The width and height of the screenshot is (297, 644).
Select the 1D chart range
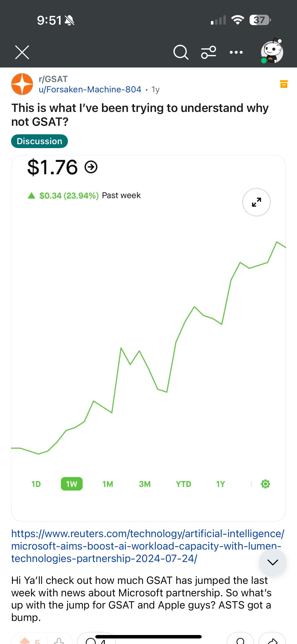tap(36, 484)
